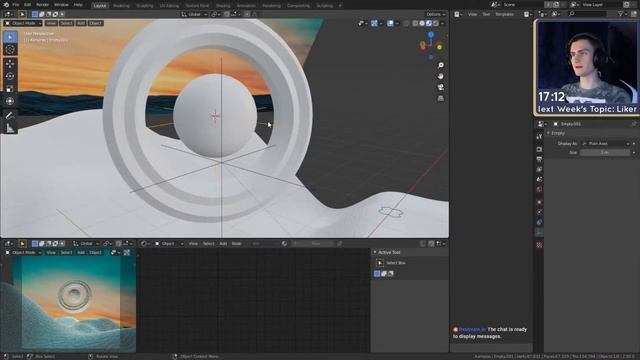This screenshot has height=360, width=640.
Task: Open the main viewport Add menu
Action: 81,23
